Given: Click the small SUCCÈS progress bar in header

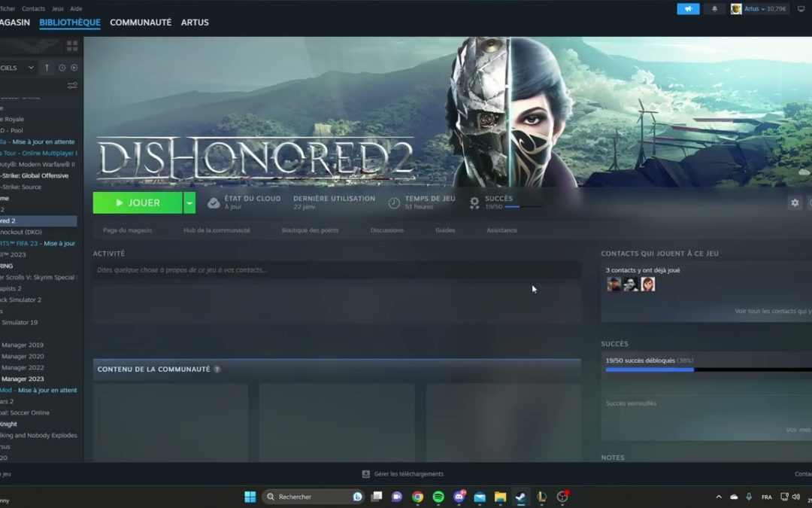Looking at the screenshot, I should (523, 207).
